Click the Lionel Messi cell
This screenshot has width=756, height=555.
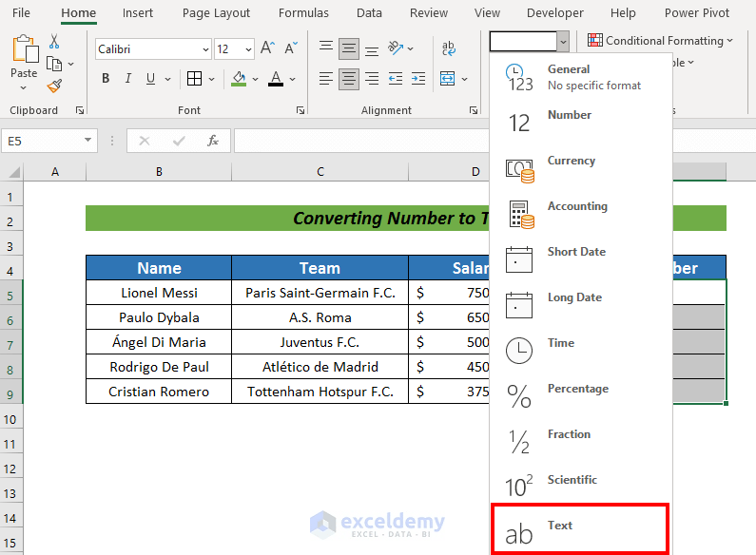coord(159,293)
